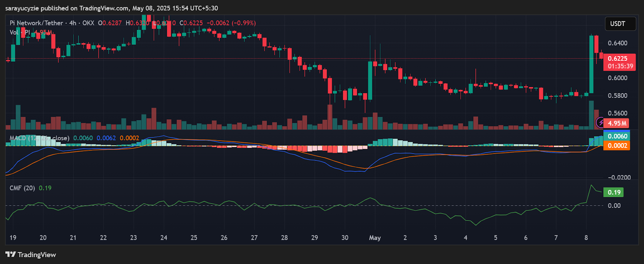
Task: Click the green 0.19 CMF value label
Action: click(x=614, y=192)
